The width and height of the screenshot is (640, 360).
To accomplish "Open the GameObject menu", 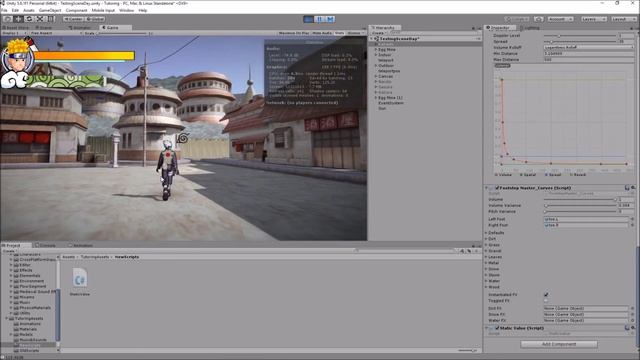I will click(x=50, y=10).
